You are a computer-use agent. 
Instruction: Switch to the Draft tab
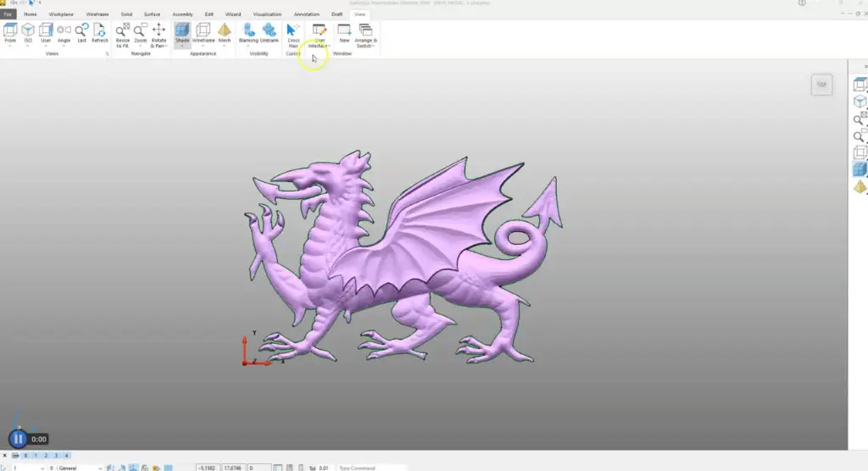(337, 14)
